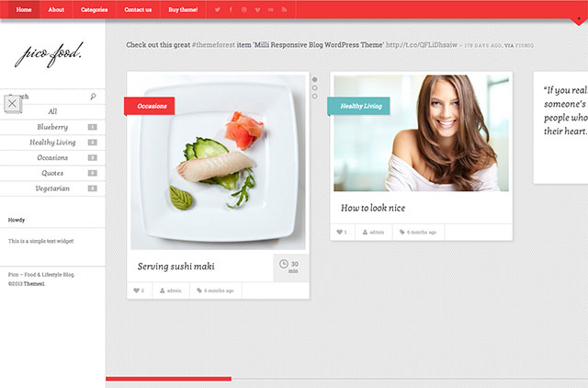Click the Twitter icon in top bar
The height and width of the screenshot is (388, 588).
pyautogui.click(x=217, y=9)
